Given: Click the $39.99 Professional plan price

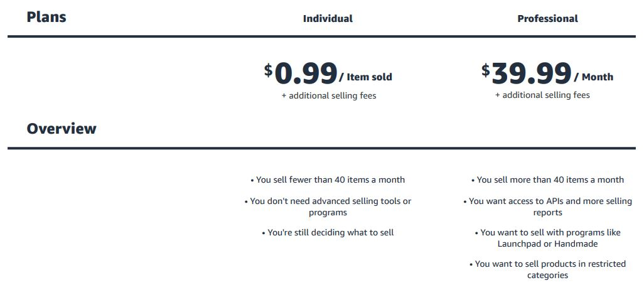Looking at the screenshot, I should [531, 74].
